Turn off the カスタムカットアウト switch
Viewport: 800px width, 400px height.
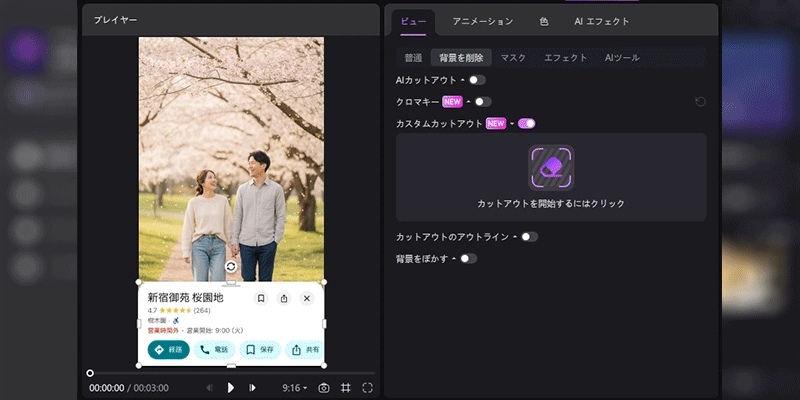[527, 123]
